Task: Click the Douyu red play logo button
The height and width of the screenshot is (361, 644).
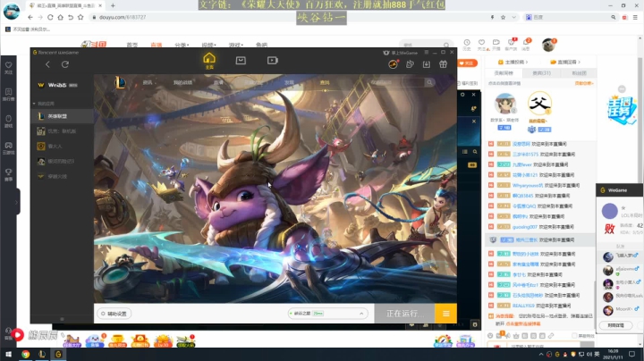Action: coord(18,335)
